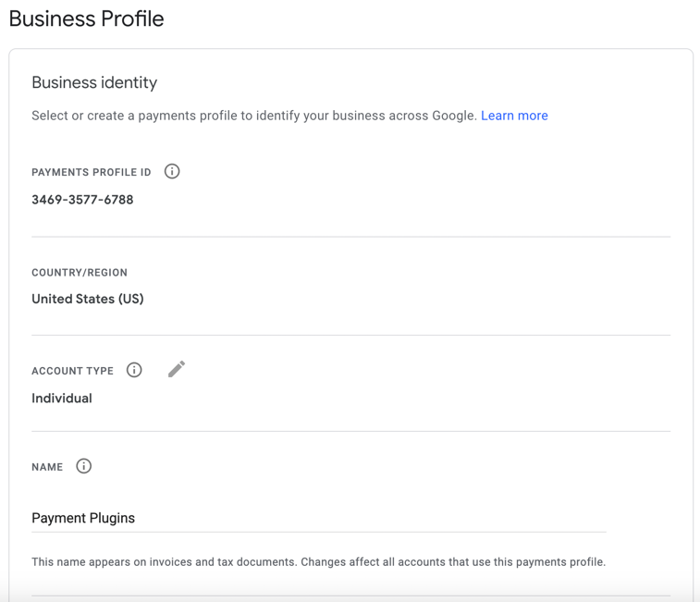Click the divider line below Individual
This screenshot has height=602, width=700.
[x=350, y=431]
